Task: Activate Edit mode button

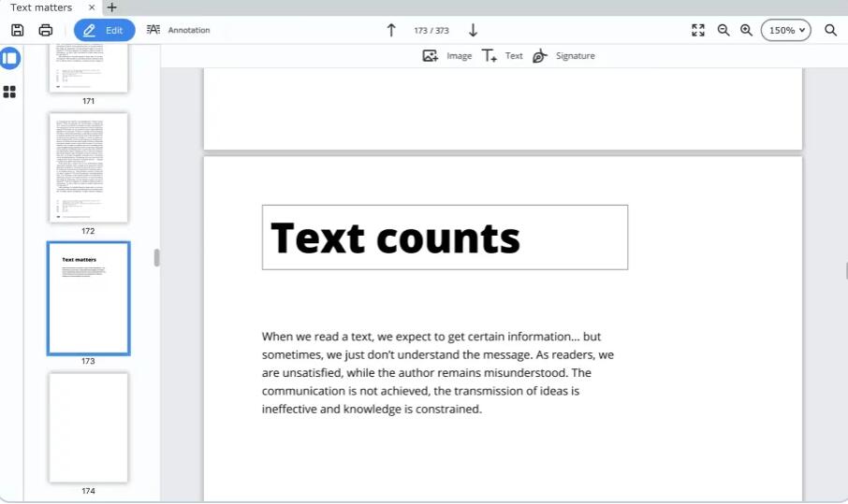Action: (x=105, y=30)
